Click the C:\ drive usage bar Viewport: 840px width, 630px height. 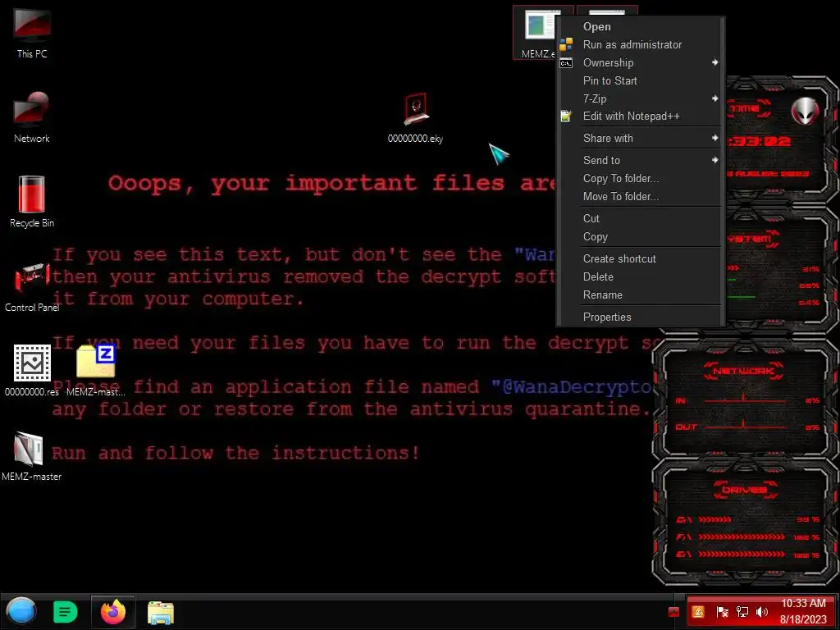click(x=714, y=519)
